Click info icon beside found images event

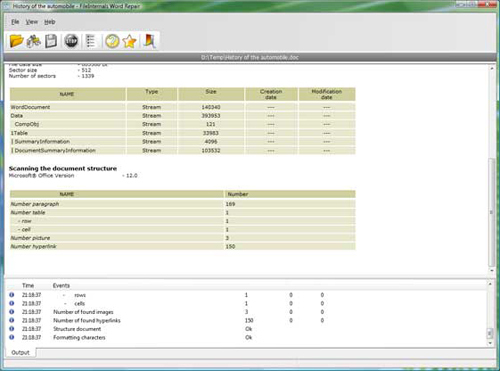pos(12,312)
